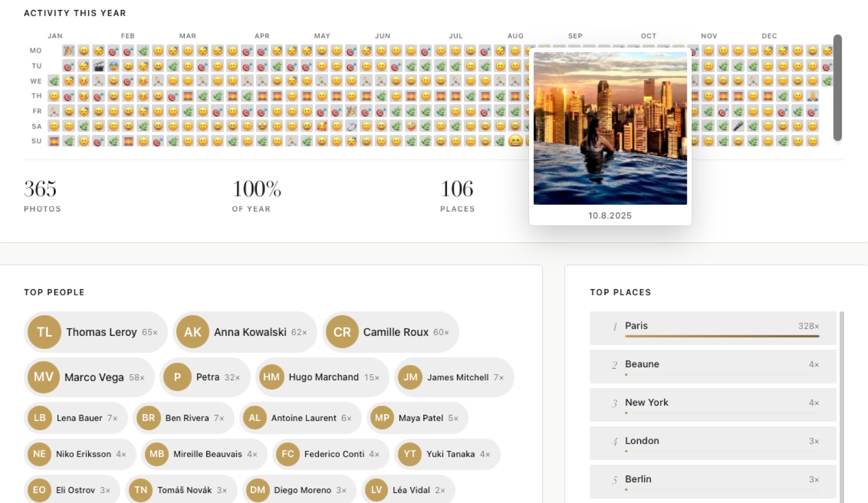Select the CR avatar for Camille Roux

point(342,332)
